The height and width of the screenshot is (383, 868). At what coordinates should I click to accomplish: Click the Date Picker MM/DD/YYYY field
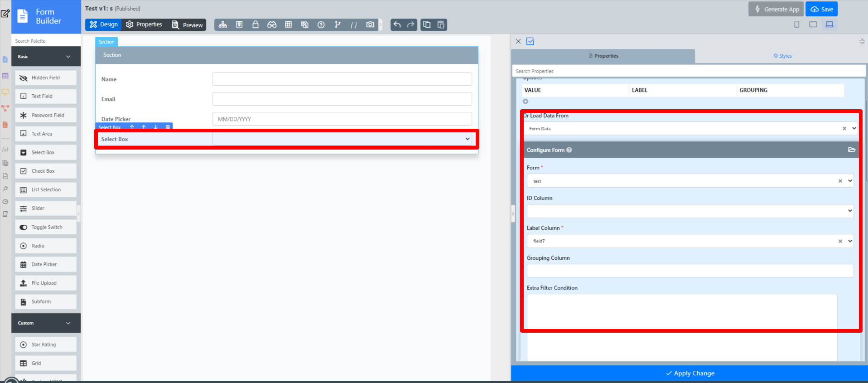tap(342, 119)
